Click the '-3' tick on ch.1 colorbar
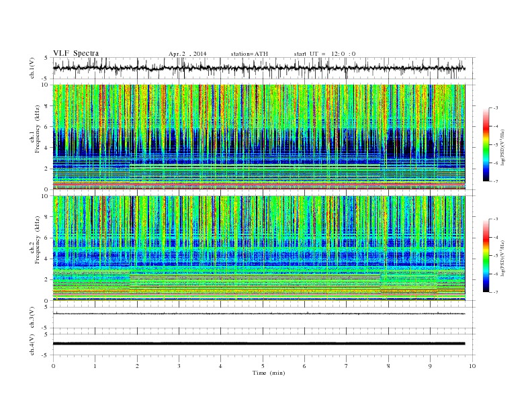 click(x=496, y=108)
